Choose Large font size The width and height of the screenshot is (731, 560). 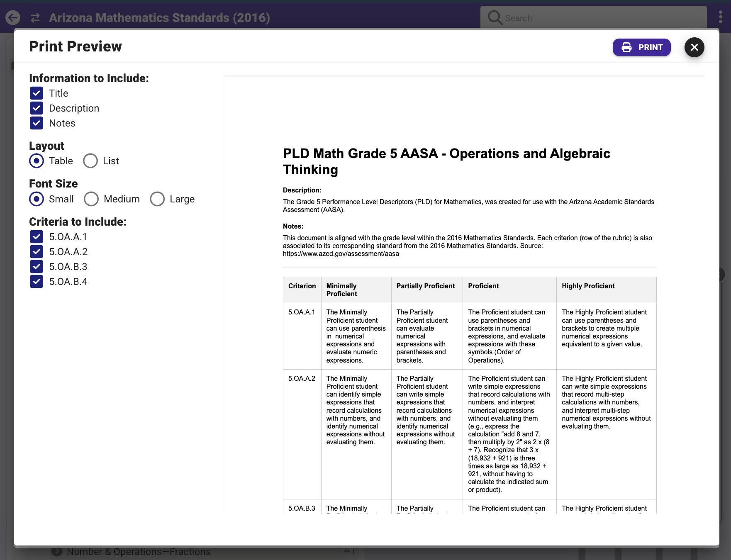click(x=157, y=199)
